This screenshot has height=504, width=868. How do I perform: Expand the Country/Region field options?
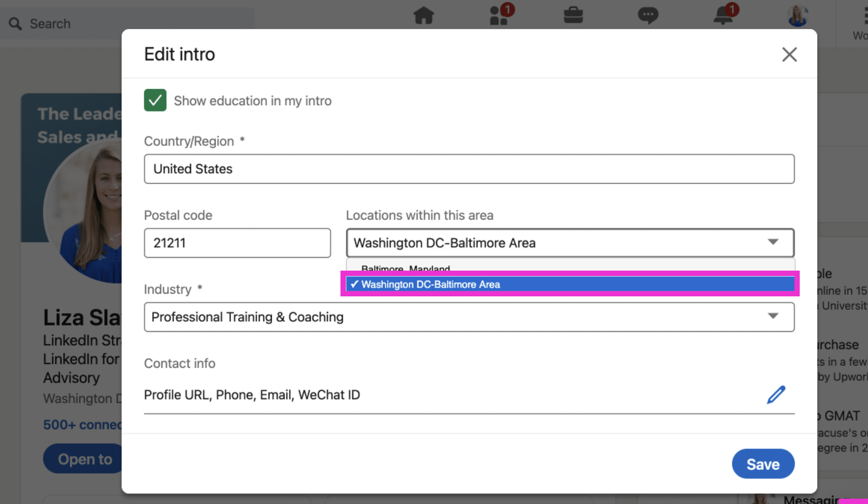pyautogui.click(x=469, y=169)
